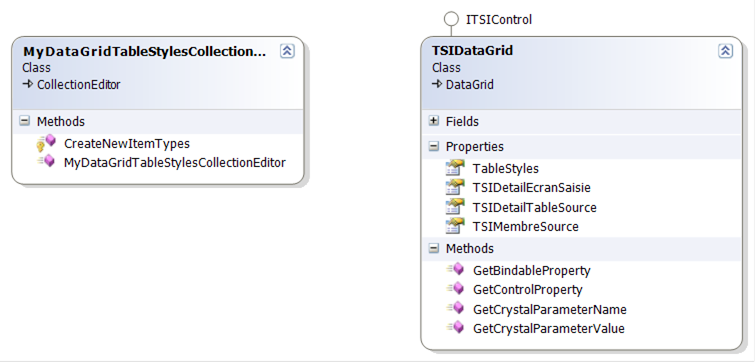This screenshot has width=756, height=363.
Task: Click the DataGrid base class label
Action: coord(470,85)
